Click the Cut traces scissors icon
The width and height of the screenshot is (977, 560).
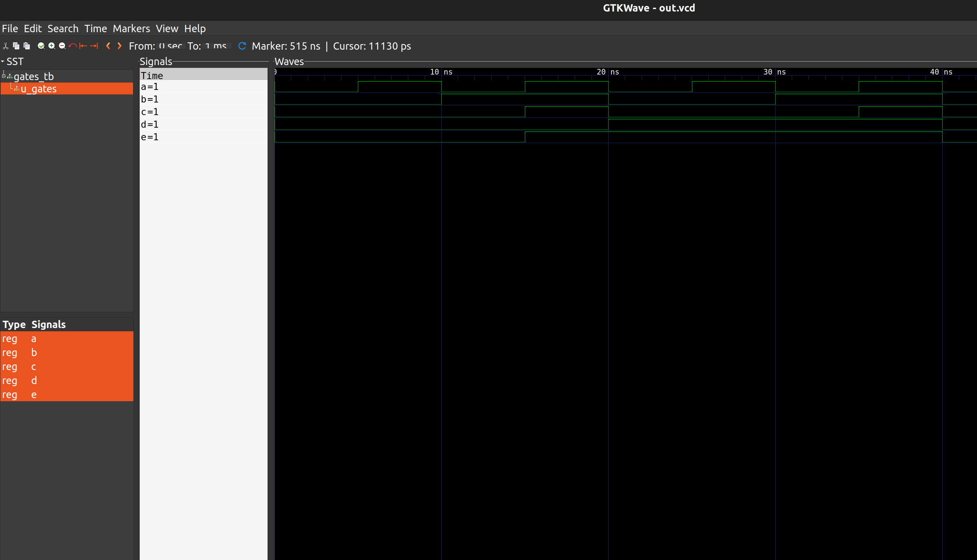coord(5,46)
